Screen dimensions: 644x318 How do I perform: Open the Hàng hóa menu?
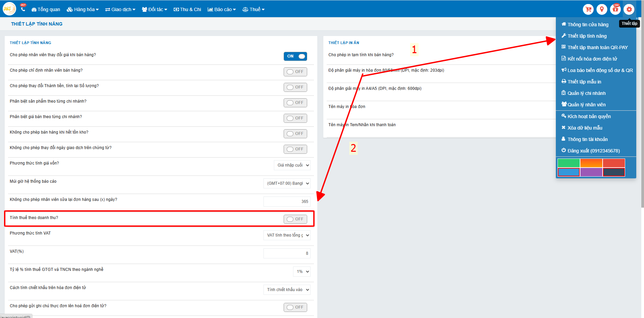click(x=83, y=9)
